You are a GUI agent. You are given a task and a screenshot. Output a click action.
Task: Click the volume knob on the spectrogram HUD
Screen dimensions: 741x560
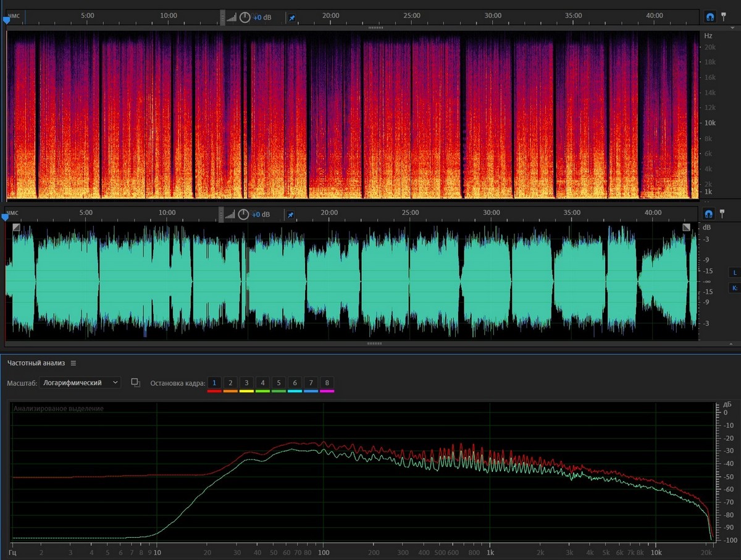245,17
